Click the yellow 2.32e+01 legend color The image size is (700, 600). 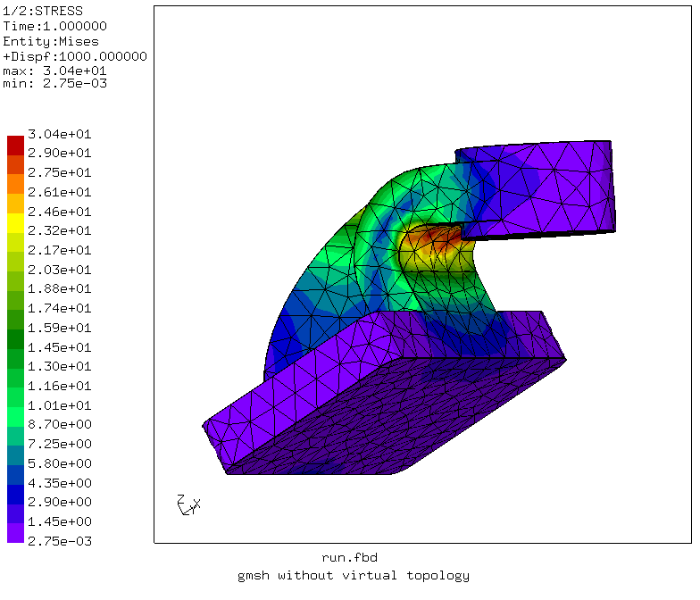16,223
